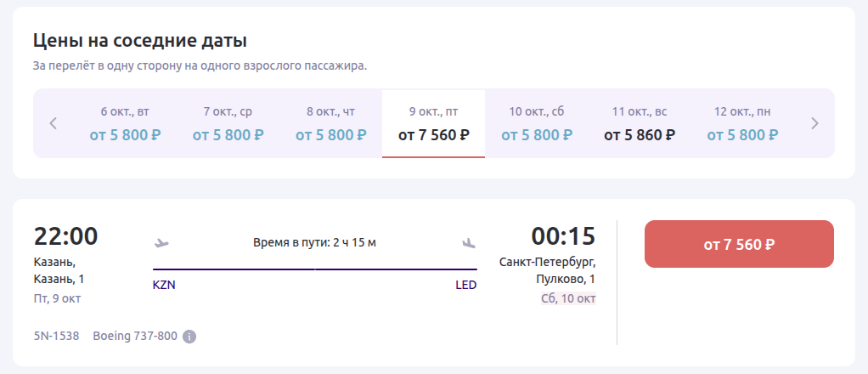The image size is (868, 374).
Task: Select the active 9 окт., пт tab
Action: pos(433,123)
